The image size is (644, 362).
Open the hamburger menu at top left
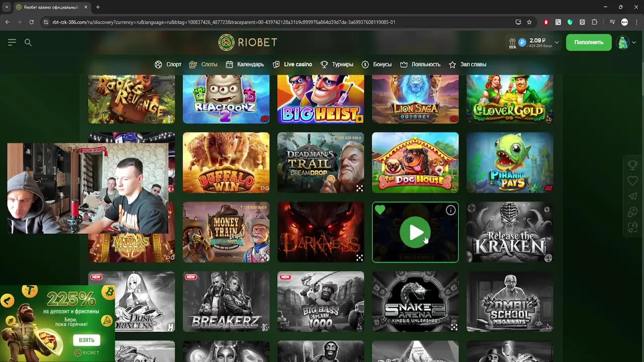pyautogui.click(x=12, y=42)
